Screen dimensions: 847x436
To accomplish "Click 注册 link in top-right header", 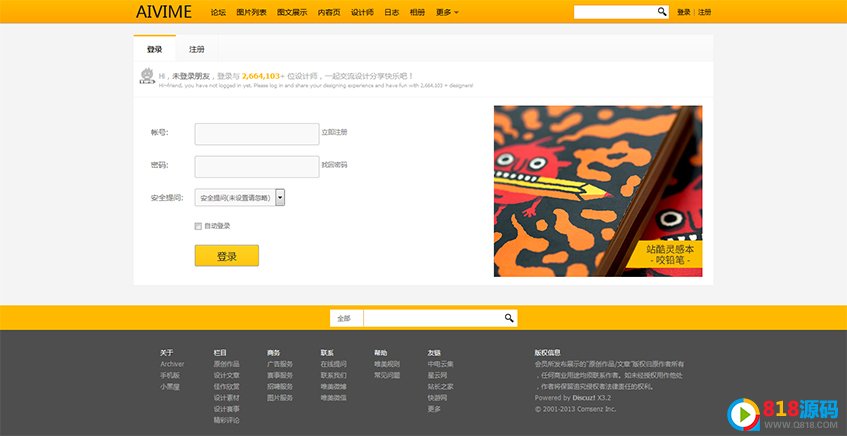I will pyautogui.click(x=704, y=12).
